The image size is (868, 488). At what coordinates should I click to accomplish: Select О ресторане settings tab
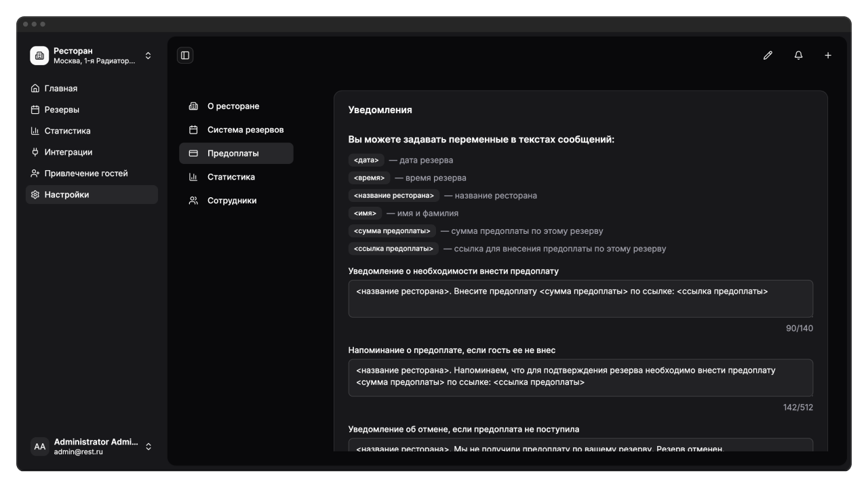[233, 106]
